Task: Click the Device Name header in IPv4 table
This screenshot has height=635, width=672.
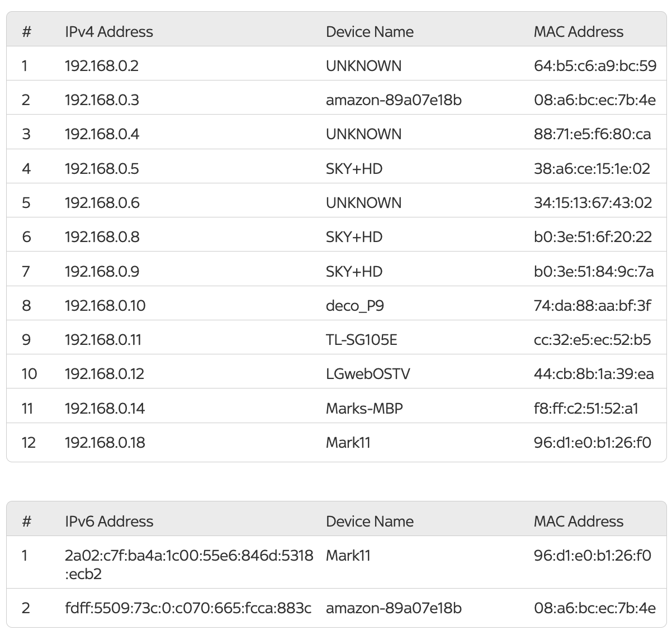Action: tap(370, 32)
